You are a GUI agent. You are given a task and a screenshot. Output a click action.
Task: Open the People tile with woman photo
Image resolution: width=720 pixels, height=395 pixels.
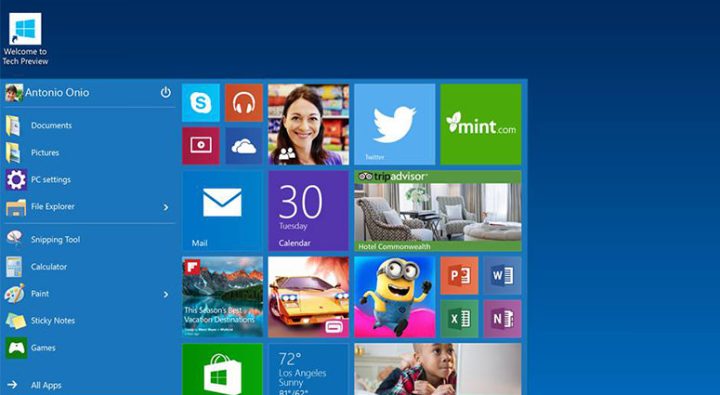click(309, 124)
